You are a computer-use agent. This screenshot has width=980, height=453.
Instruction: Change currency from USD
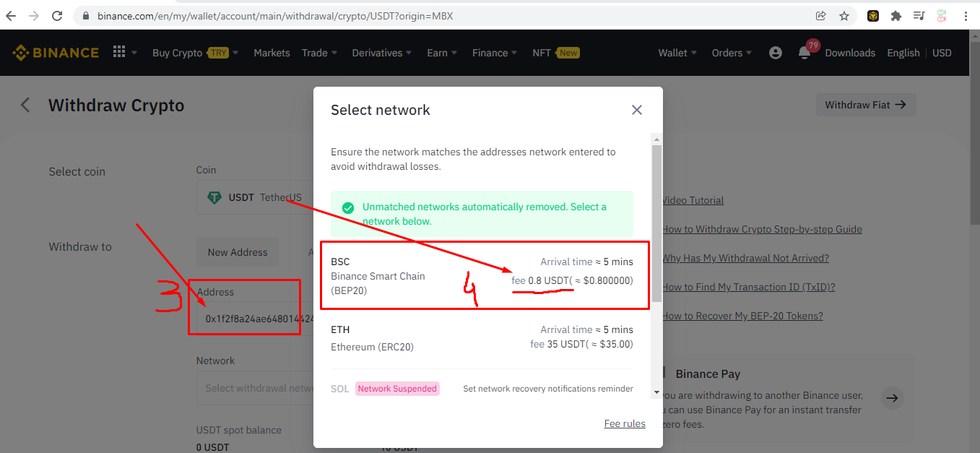pyautogui.click(x=942, y=53)
